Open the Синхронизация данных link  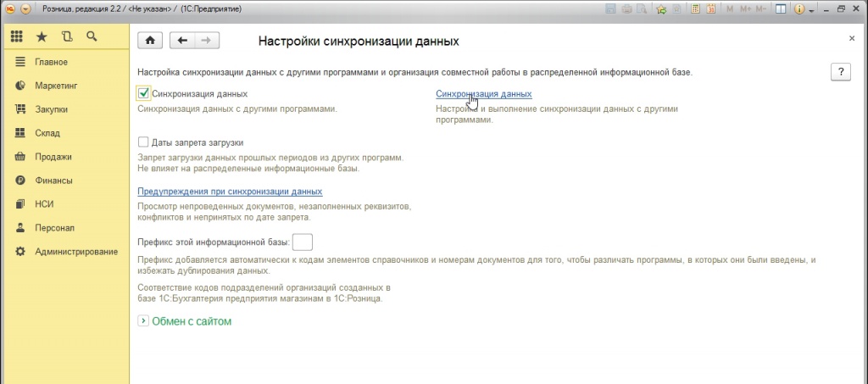pyautogui.click(x=483, y=94)
